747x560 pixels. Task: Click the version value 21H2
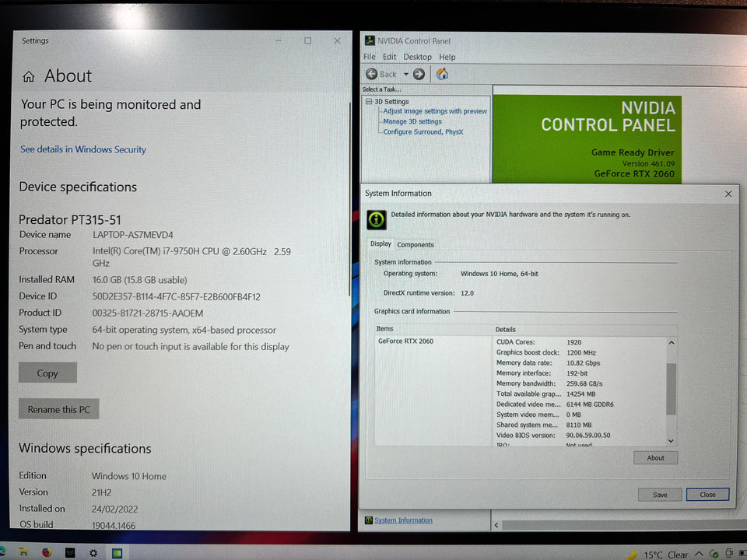click(101, 492)
